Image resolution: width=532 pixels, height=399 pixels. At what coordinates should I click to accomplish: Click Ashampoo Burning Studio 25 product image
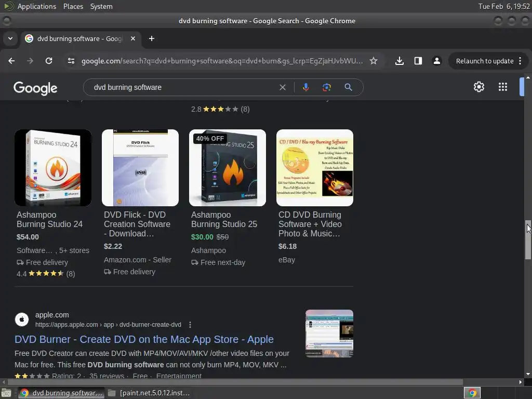(228, 168)
